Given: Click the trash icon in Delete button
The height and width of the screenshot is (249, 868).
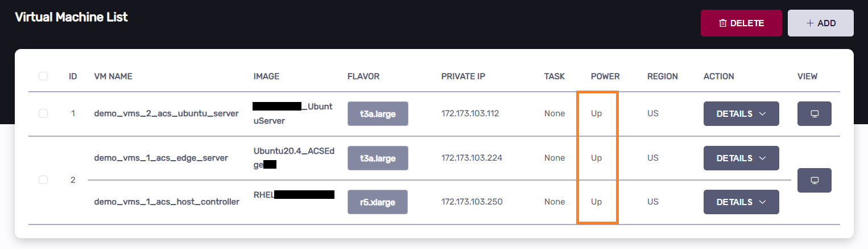Looking at the screenshot, I should 723,23.
